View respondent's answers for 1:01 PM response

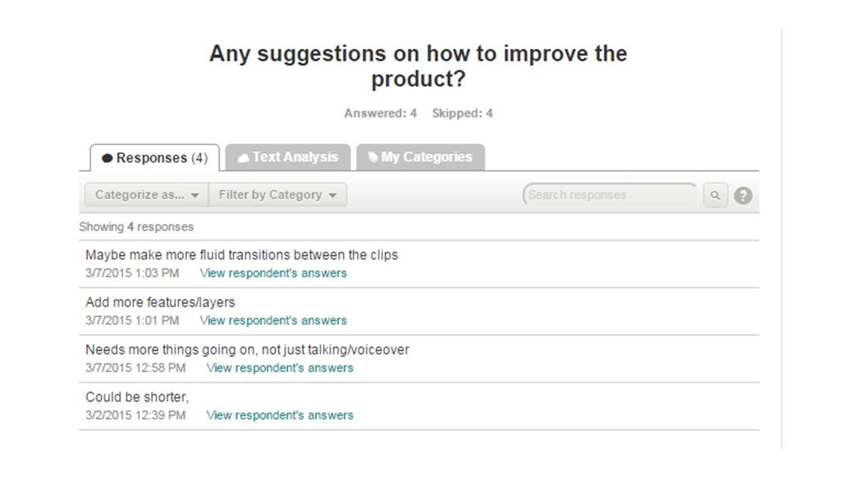(x=273, y=321)
